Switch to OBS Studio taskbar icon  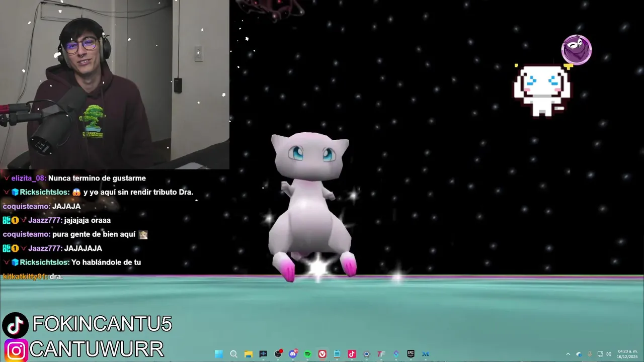278,354
